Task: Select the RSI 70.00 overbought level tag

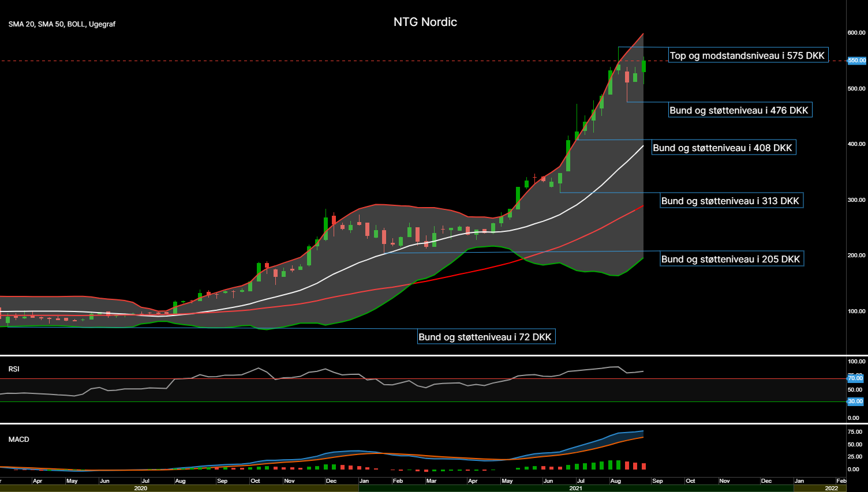Action: (855, 378)
